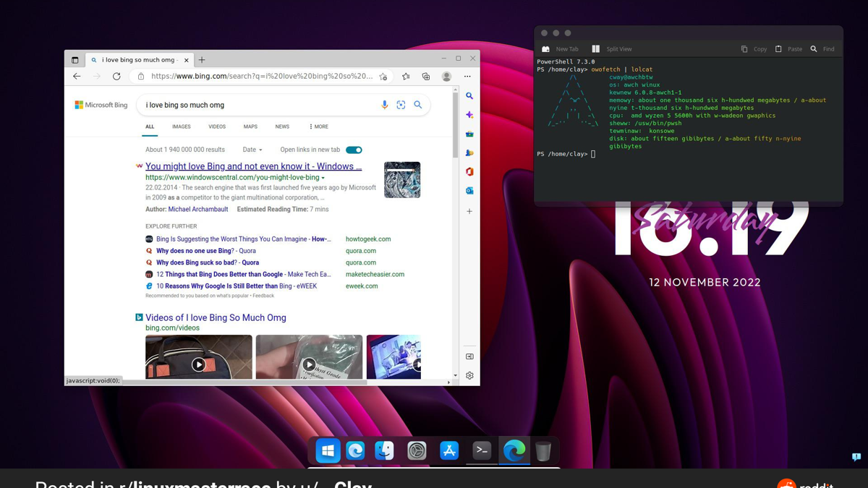This screenshot has width=868, height=488.
Task: Open sidebar Search icon
Action: (469, 95)
